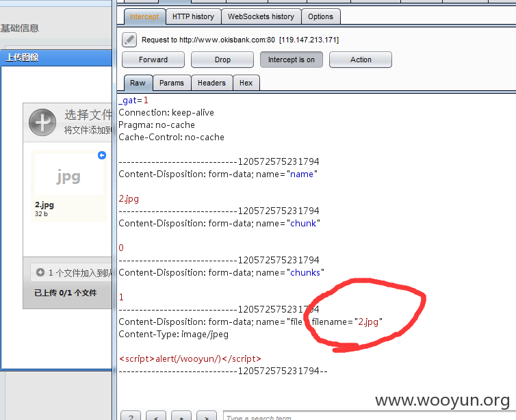This screenshot has width=516, height=420.
Task: Click the 'Cache-Control: no-cache' header line
Action: (x=172, y=137)
